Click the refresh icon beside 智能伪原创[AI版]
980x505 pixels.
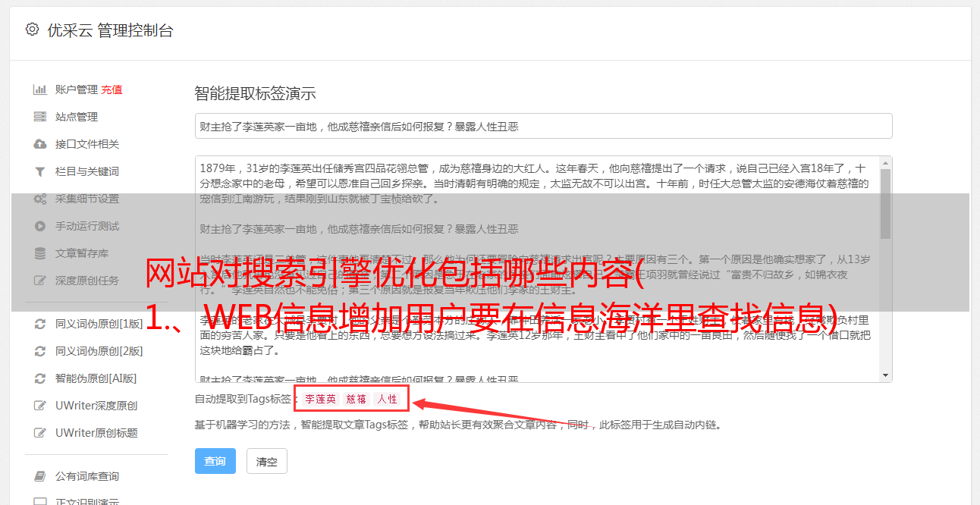tap(40, 378)
